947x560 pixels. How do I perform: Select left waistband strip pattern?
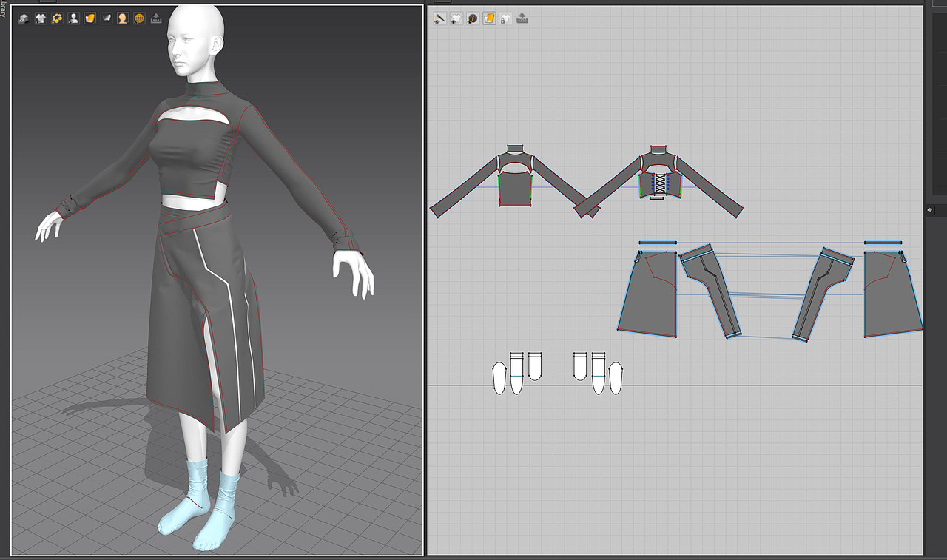(658, 242)
